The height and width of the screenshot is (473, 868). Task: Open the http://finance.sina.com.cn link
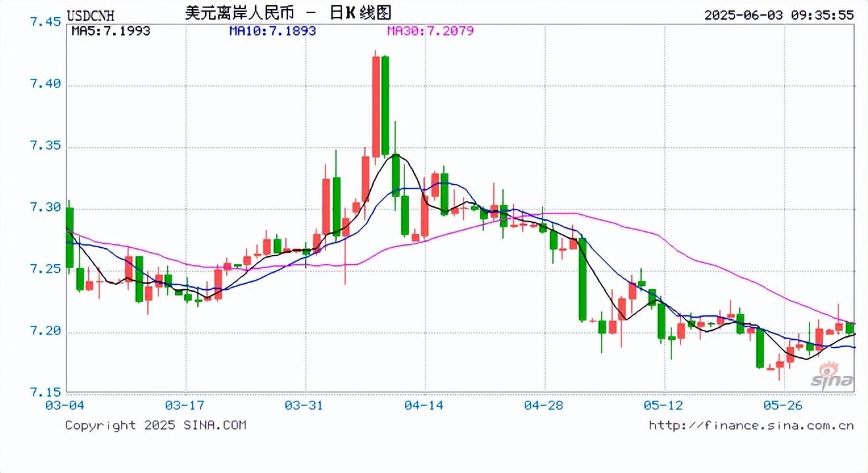[x=752, y=426]
